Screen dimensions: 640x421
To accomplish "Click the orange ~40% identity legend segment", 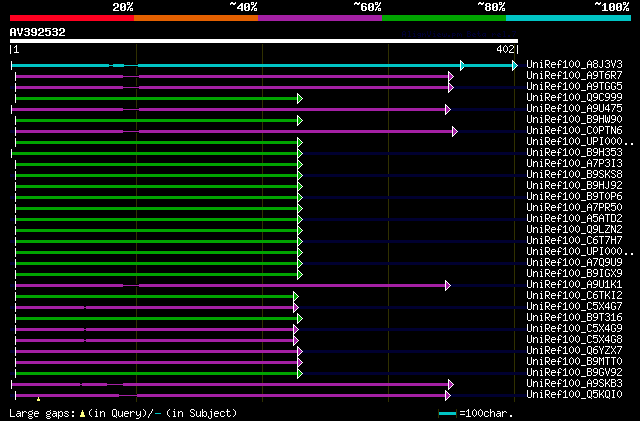I will pos(196,18).
